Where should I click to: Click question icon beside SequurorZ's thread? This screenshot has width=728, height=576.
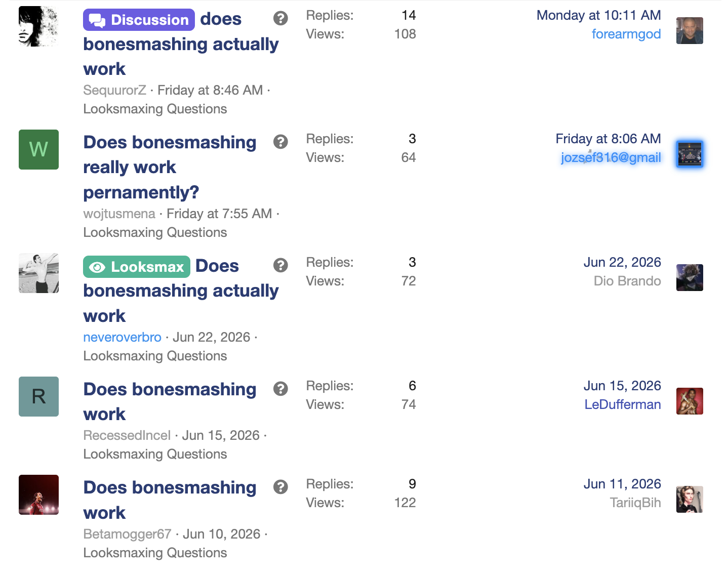280,19
